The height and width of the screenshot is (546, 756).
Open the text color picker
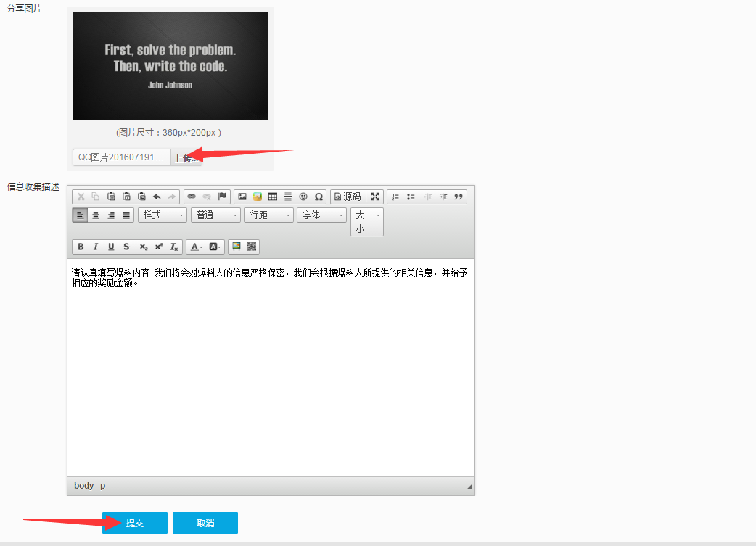click(195, 247)
